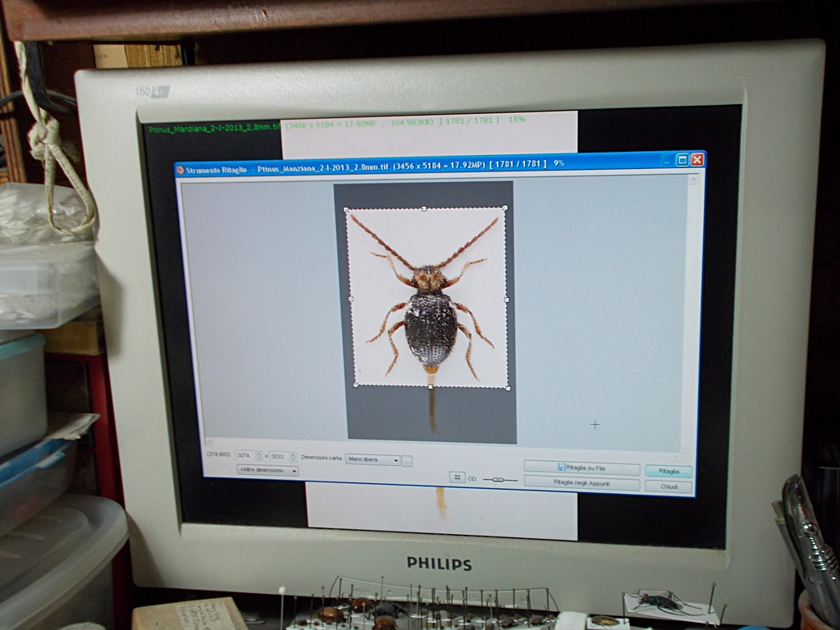The image size is (840, 630).
Task: Click the bottom-right crop selection handle
Action: click(508, 387)
